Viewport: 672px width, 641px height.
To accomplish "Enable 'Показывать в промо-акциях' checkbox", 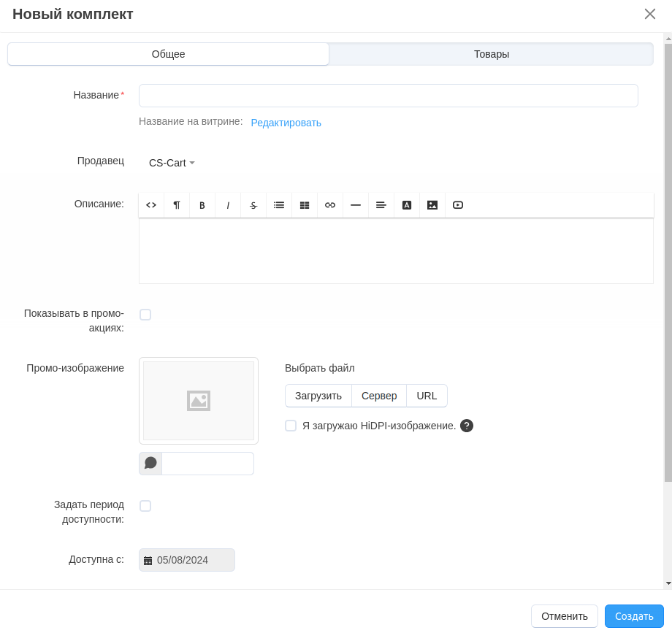I will coord(145,315).
